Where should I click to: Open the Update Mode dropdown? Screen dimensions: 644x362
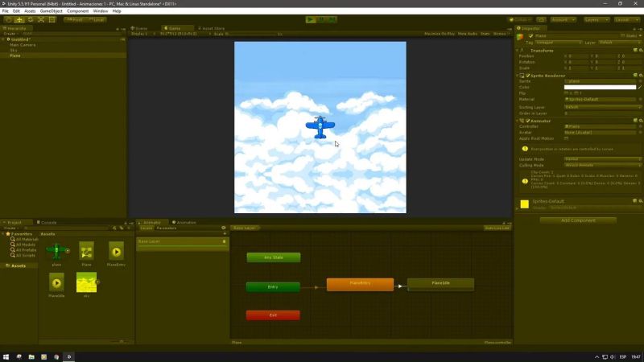click(602, 159)
